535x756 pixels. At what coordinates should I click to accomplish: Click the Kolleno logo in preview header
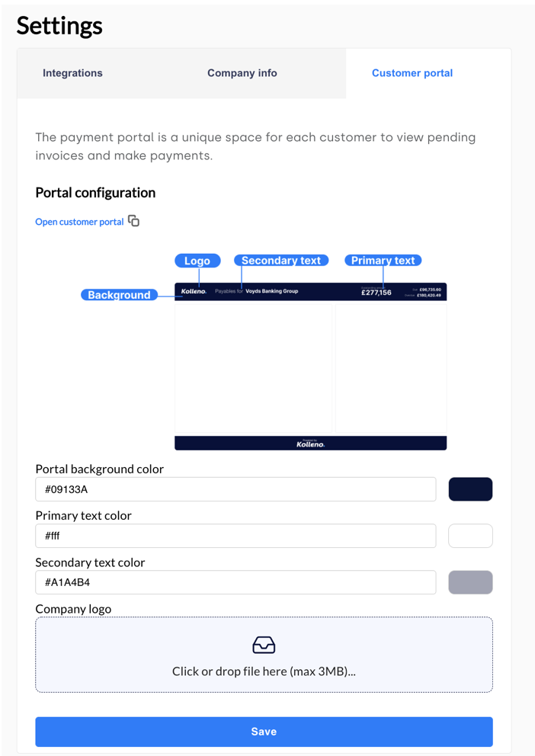pos(194,291)
